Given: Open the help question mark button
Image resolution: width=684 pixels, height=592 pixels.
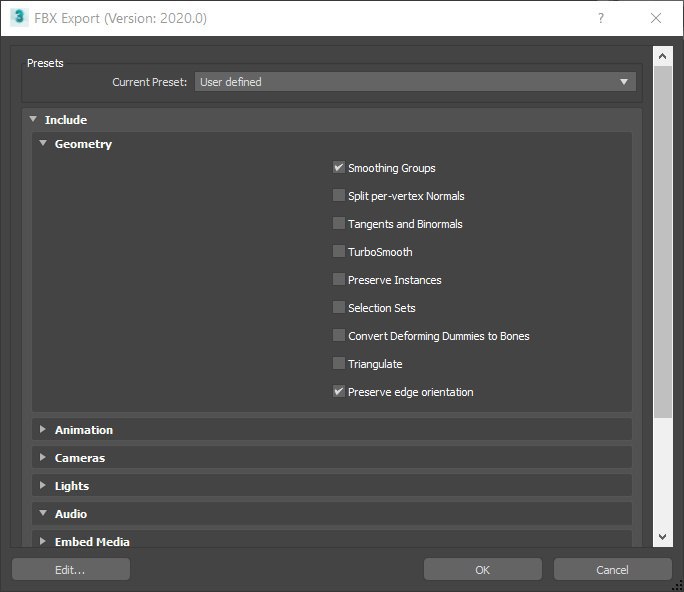Looking at the screenshot, I should point(601,18).
